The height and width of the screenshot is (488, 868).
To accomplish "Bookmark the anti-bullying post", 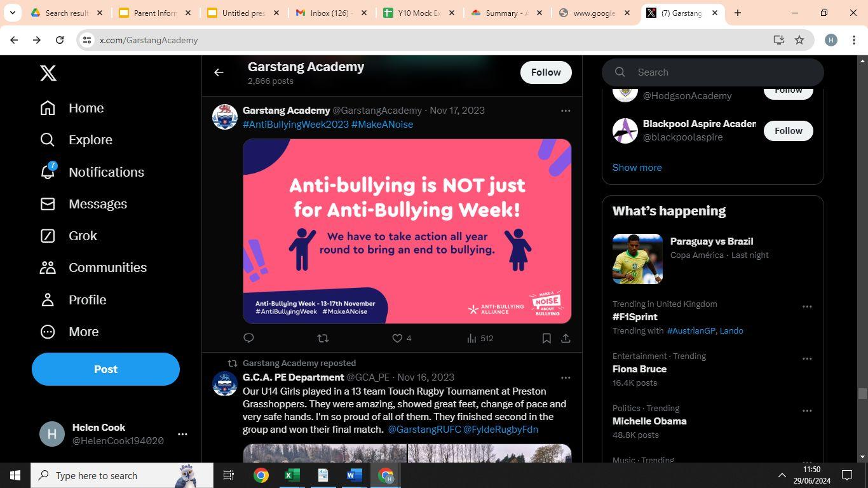I will (x=546, y=338).
